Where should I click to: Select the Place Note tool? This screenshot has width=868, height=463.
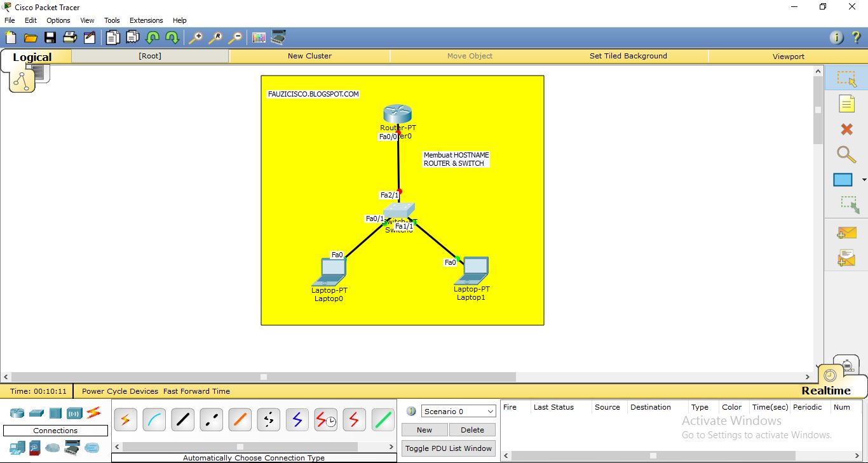coord(848,103)
